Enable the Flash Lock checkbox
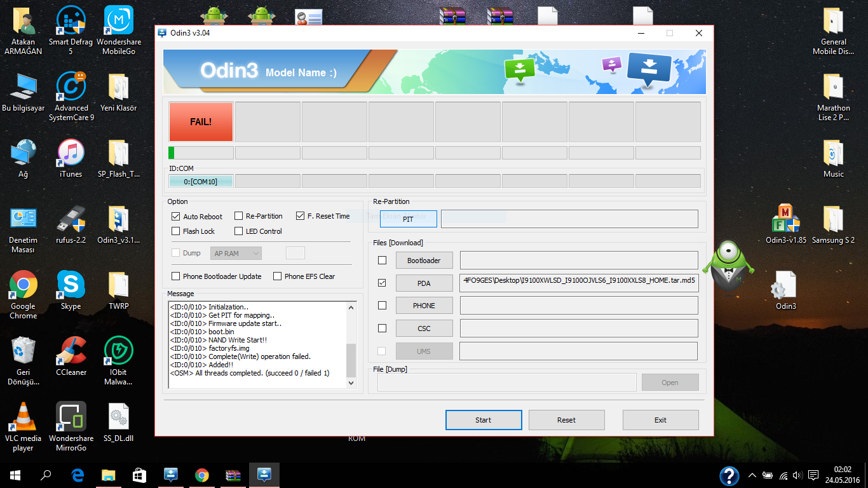The height and width of the screenshot is (488, 868). pos(176,231)
